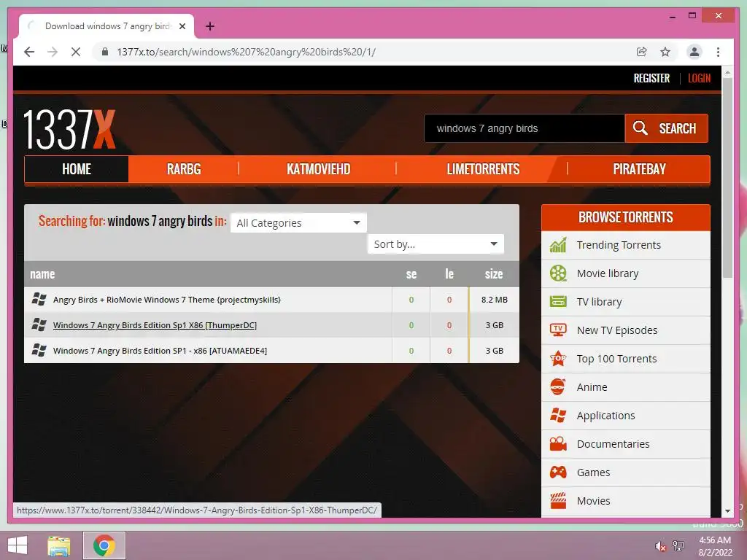
Task: Click the icon beside Angry Birds + RioMovie torrent
Action: click(x=39, y=300)
